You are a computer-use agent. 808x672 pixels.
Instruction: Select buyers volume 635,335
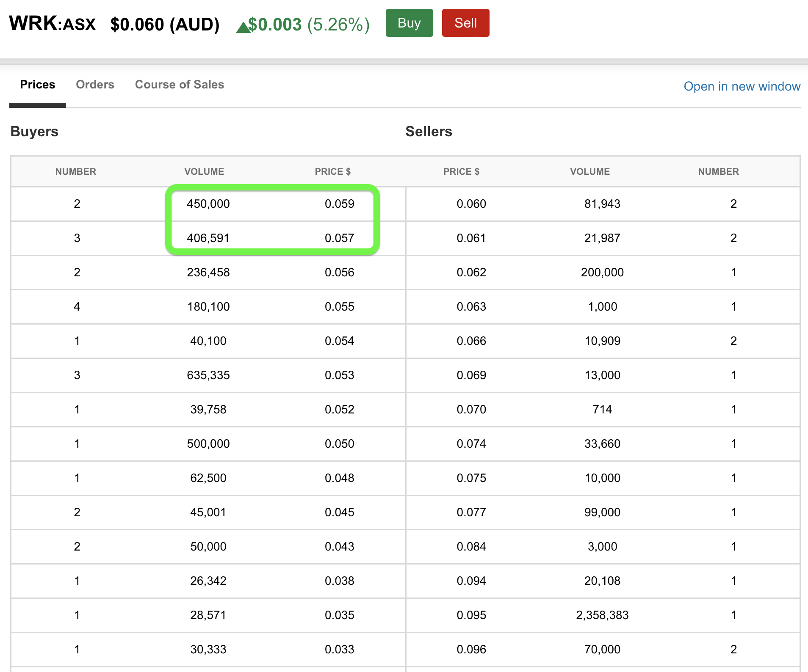pos(208,375)
